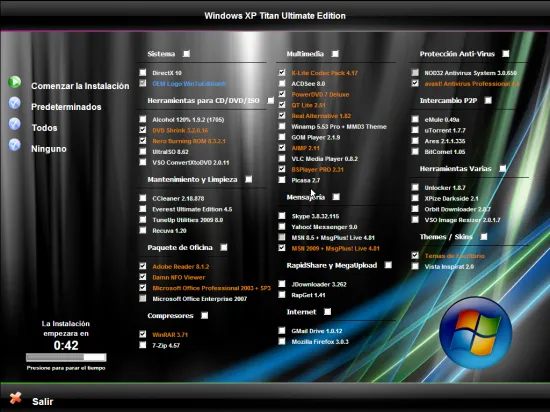Uncheck AIMP 2.11 checkbox

coord(282,148)
